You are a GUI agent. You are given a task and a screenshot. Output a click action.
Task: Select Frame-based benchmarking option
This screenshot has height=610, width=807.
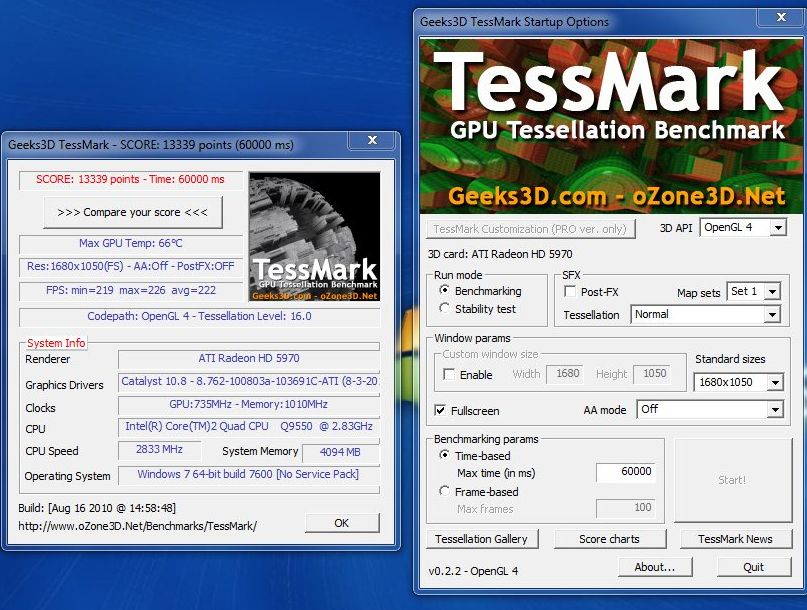[x=444, y=491]
